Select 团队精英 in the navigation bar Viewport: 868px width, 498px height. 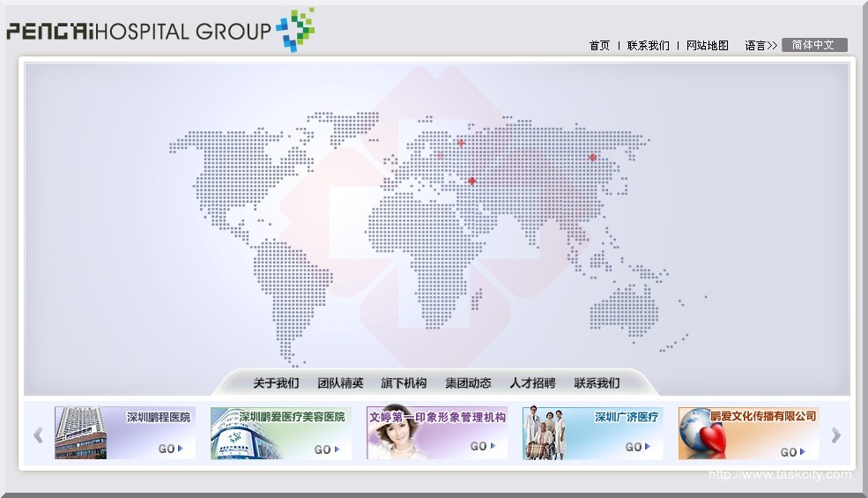(x=340, y=383)
